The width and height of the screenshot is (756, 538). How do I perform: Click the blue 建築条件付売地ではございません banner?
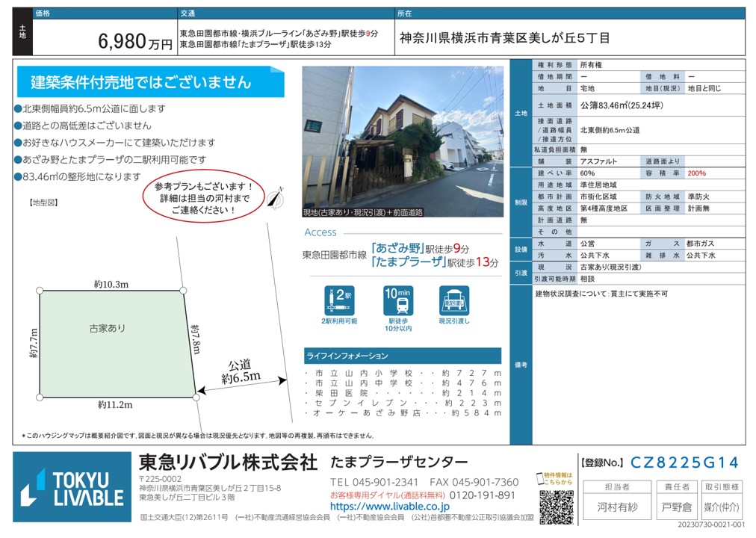click(149, 83)
